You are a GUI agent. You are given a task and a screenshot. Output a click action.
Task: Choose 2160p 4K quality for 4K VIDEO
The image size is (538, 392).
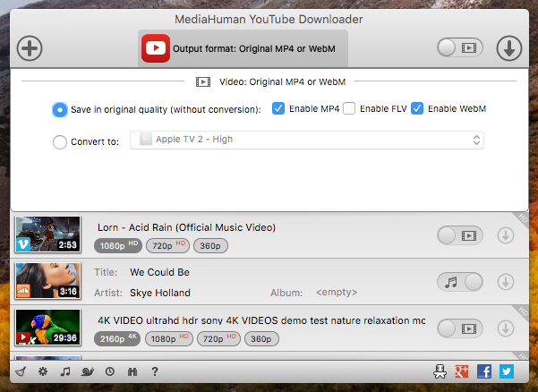click(117, 339)
